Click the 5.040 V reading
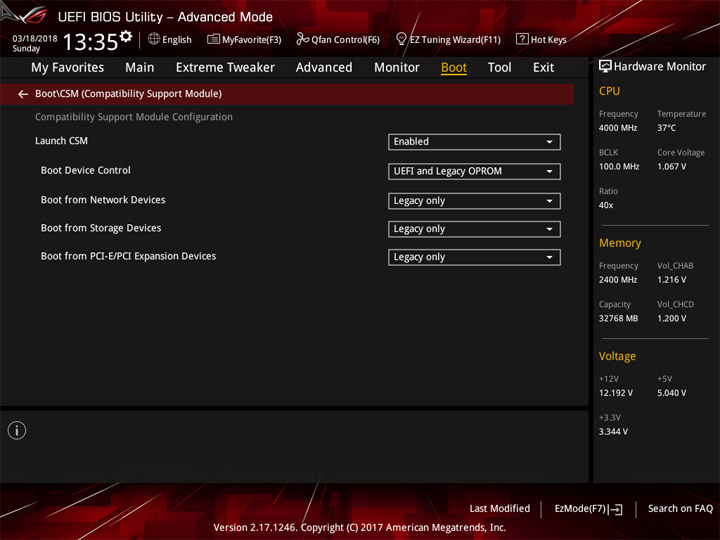This screenshot has height=540, width=720. coord(671,393)
